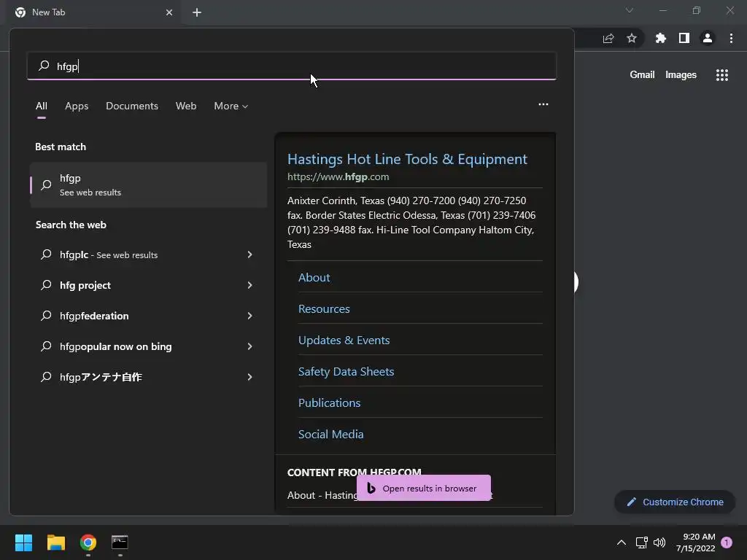Click the Chrome share page icon
The width and height of the screenshot is (747, 560).
pyautogui.click(x=608, y=38)
